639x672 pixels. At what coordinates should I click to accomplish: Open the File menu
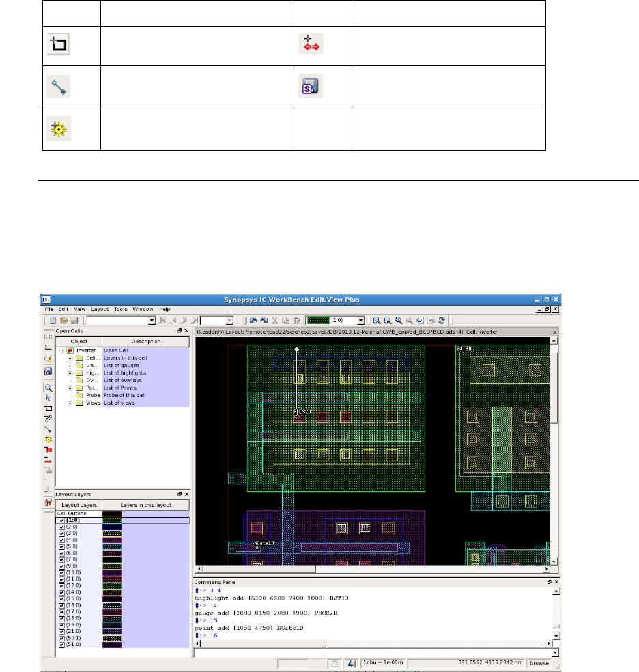point(49,310)
